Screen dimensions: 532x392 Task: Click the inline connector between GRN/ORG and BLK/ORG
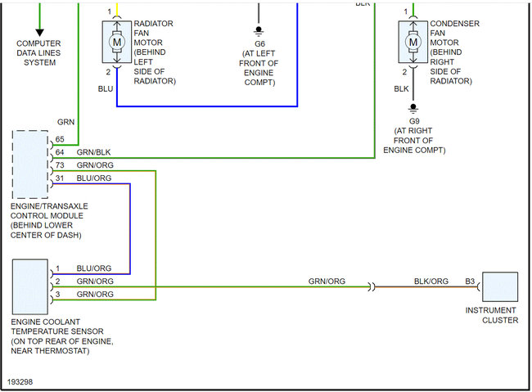tap(372, 287)
